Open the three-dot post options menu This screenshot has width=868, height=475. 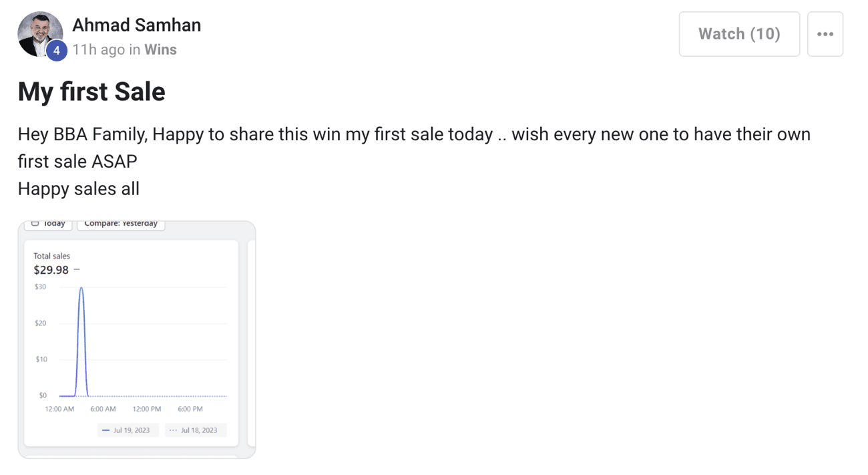click(x=825, y=34)
